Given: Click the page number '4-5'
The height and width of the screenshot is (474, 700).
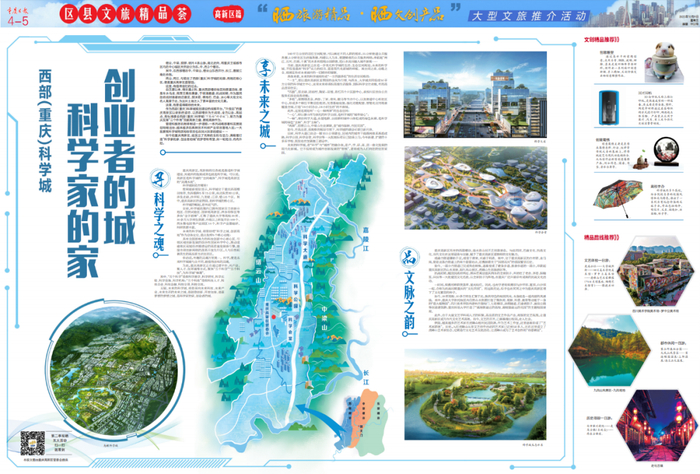Looking at the screenshot, I should pyautogui.click(x=18, y=21).
